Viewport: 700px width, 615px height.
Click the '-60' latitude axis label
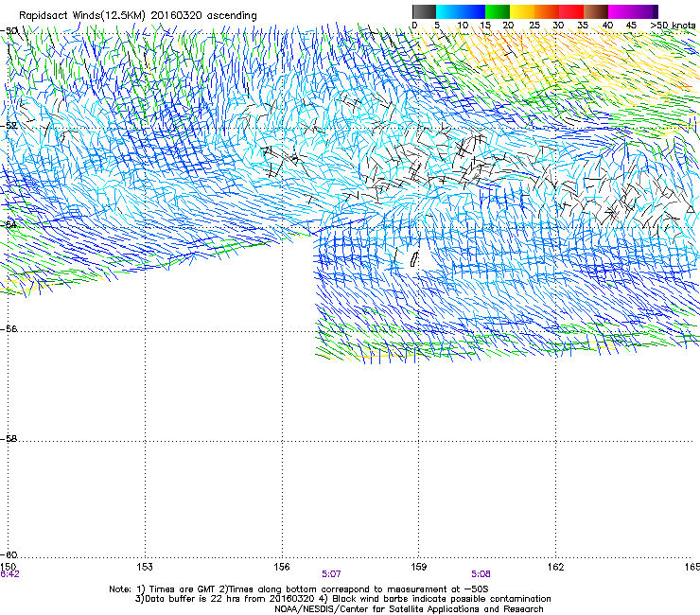coord(9,555)
